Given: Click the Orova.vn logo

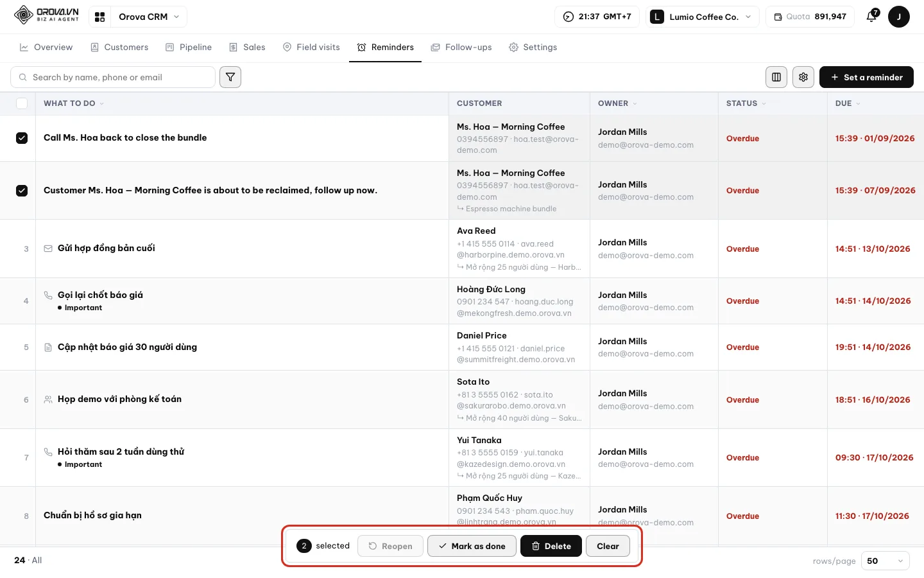Looking at the screenshot, I should coord(46,15).
